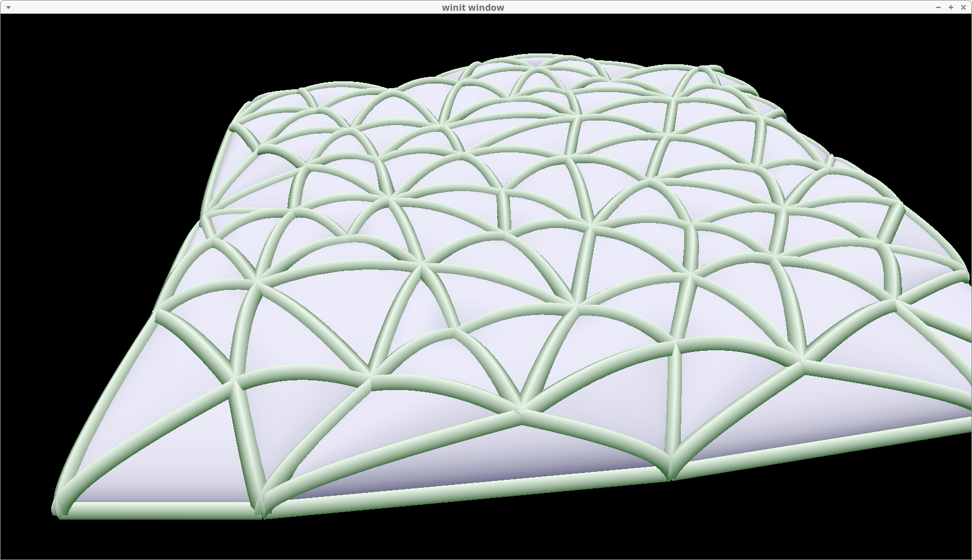Click the rib junction directly above the largest front panel

[x=521, y=407]
